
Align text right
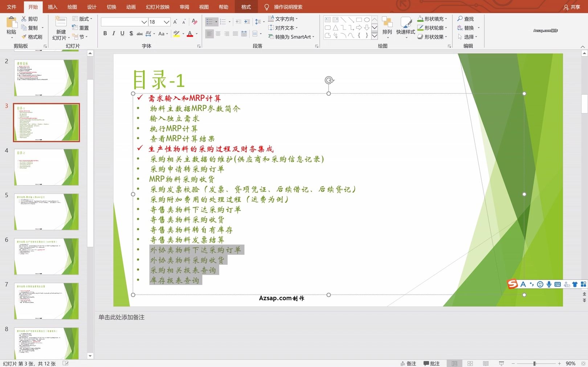point(227,34)
